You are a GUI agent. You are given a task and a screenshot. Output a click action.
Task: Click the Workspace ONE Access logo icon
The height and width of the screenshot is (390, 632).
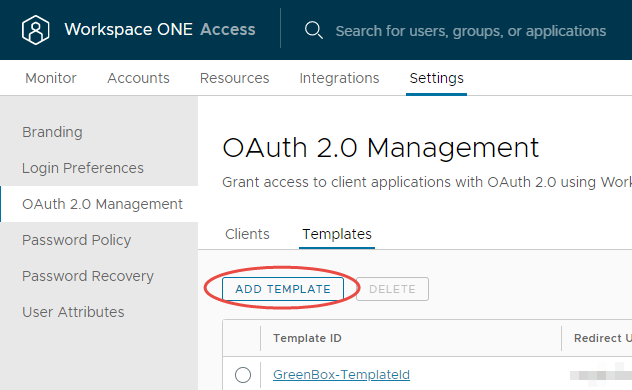[x=35, y=30]
